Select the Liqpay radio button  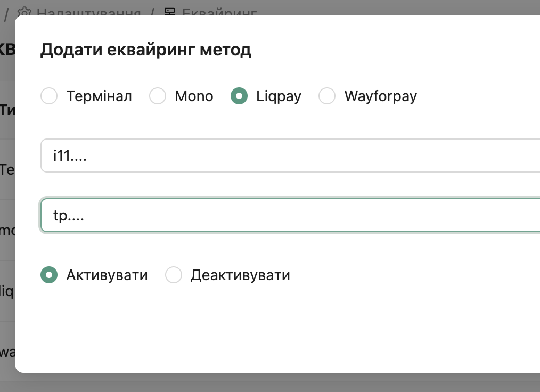tap(239, 96)
